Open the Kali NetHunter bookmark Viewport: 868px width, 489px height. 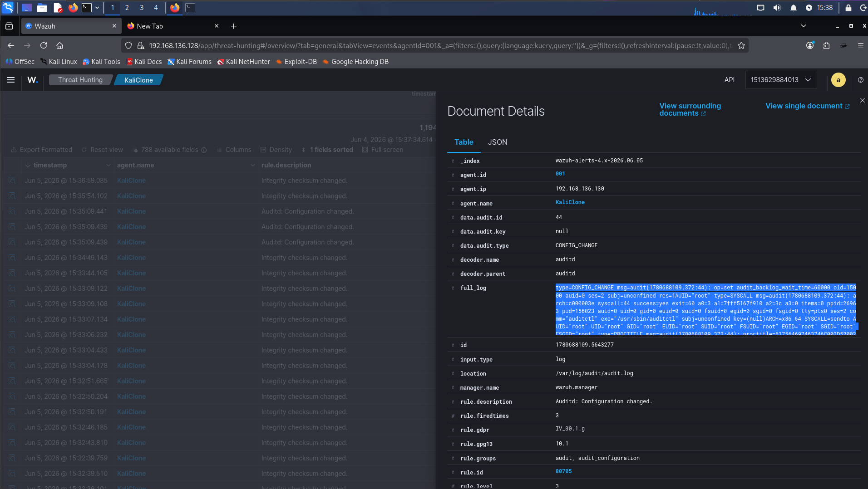coord(243,62)
